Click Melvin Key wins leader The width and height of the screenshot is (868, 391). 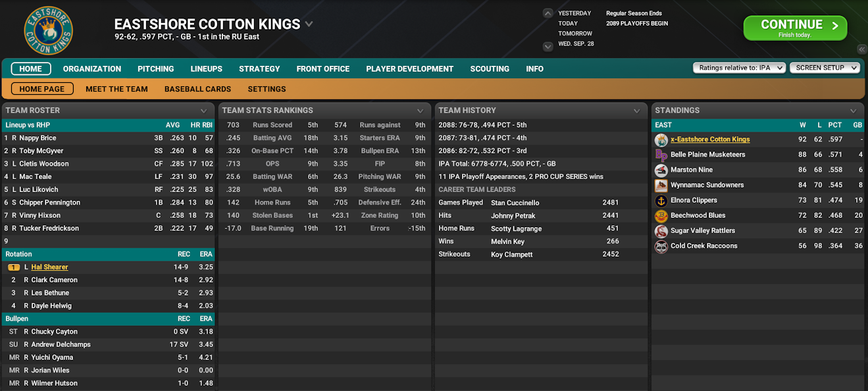click(508, 242)
